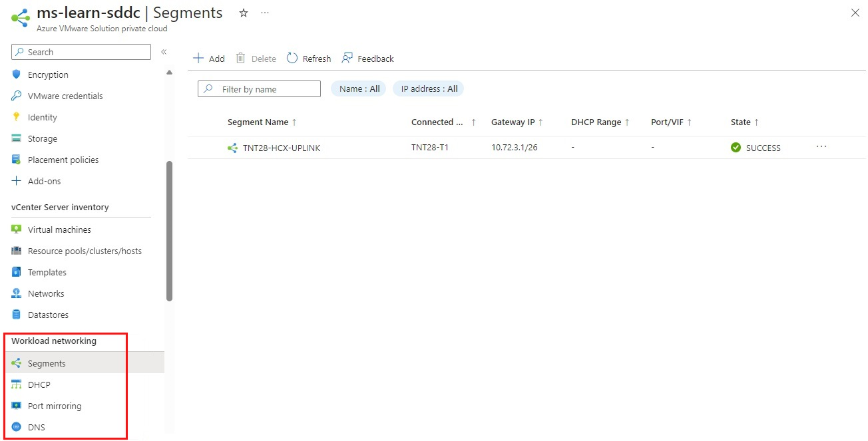Image resolution: width=868 pixels, height=441 pixels.
Task: Open DHCP under Workload networking
Action: (x=39, y=384)
